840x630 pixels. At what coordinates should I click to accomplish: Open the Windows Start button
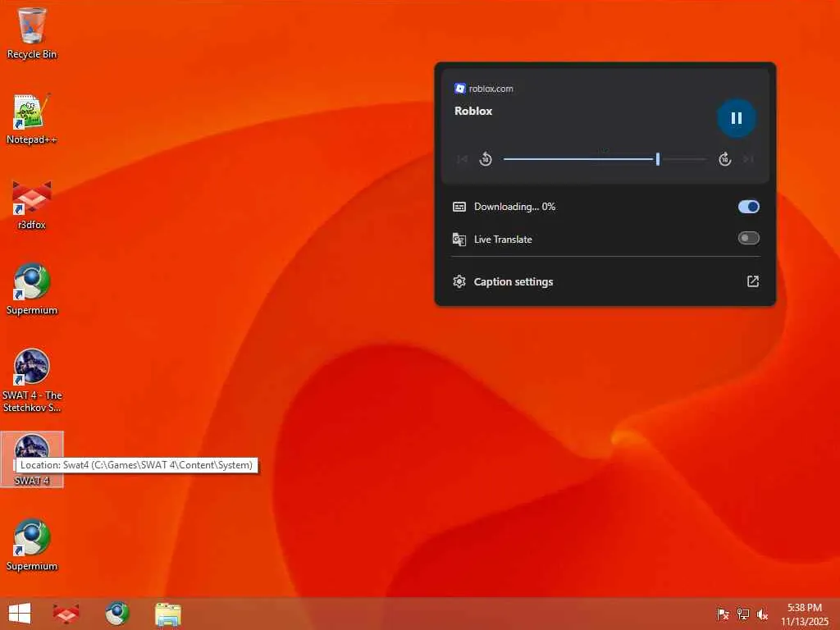coord(20,614)
